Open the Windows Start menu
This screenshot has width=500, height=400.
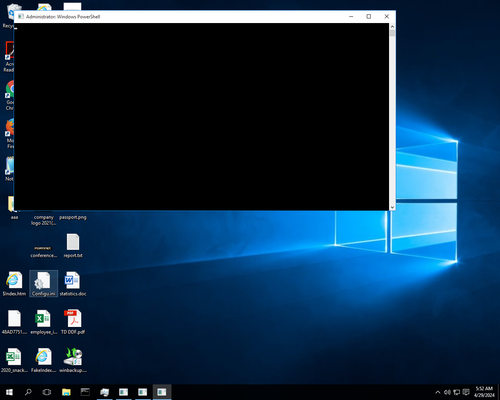9,392
